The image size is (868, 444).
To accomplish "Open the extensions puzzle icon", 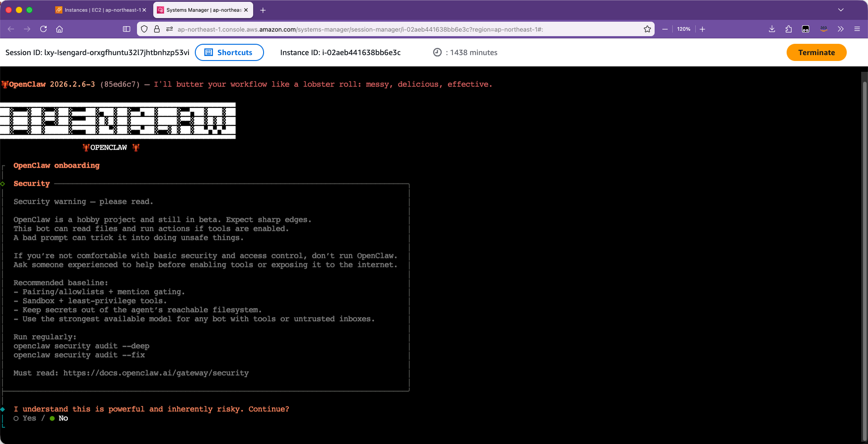I will [x=788, y=29].
